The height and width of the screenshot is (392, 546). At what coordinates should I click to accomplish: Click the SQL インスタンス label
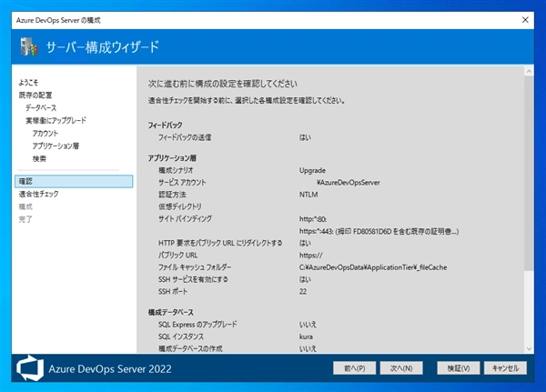point(181,337)
